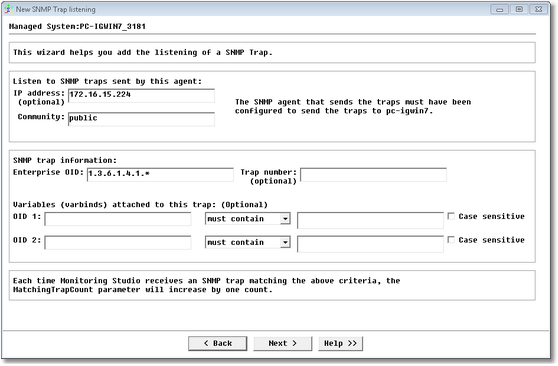558x366 pixels.
Task: Expand help with the Help >> button
Action: pos(341,343)
